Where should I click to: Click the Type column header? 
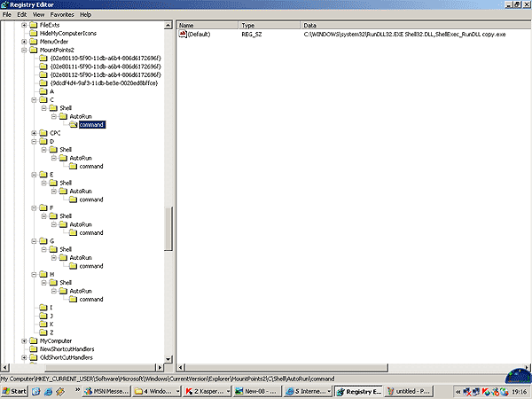pos(270,26)
